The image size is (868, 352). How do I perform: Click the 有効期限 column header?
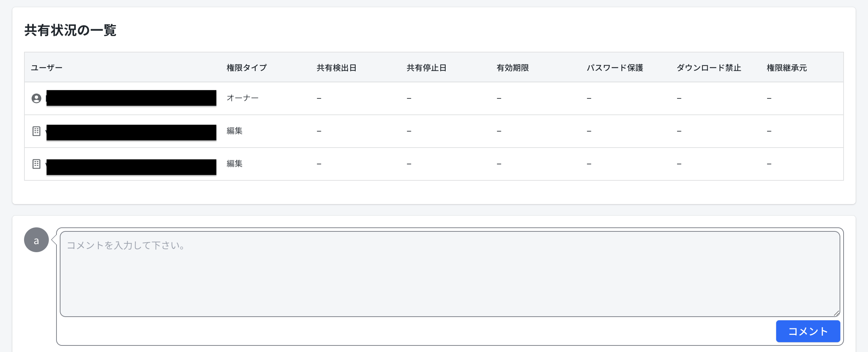coord(513,68)
